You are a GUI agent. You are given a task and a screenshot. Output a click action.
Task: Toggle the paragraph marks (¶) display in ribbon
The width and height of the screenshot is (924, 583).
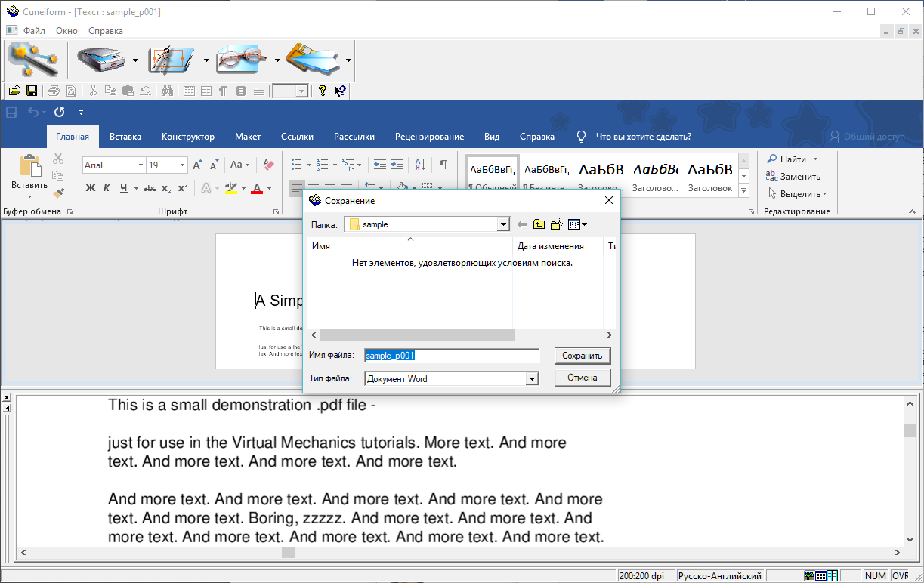coord(443,165)
